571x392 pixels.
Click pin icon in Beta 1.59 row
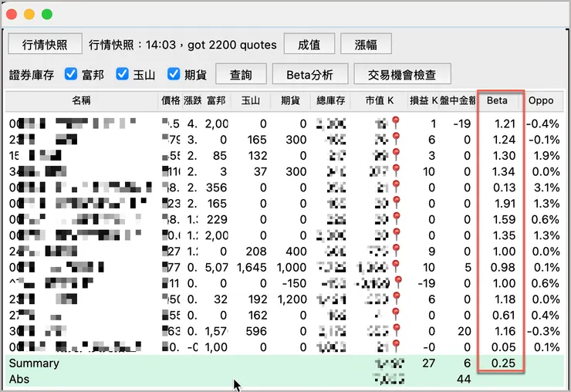[x=396, y=219]
